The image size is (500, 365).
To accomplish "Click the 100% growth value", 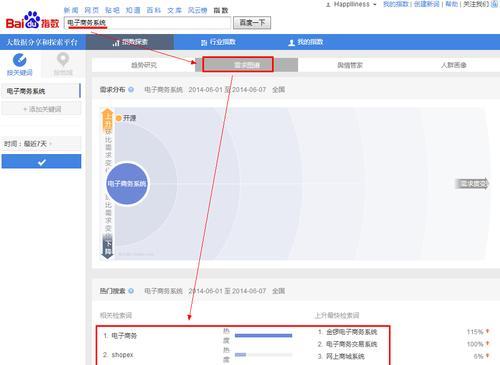I will click(x=475, y=344).
